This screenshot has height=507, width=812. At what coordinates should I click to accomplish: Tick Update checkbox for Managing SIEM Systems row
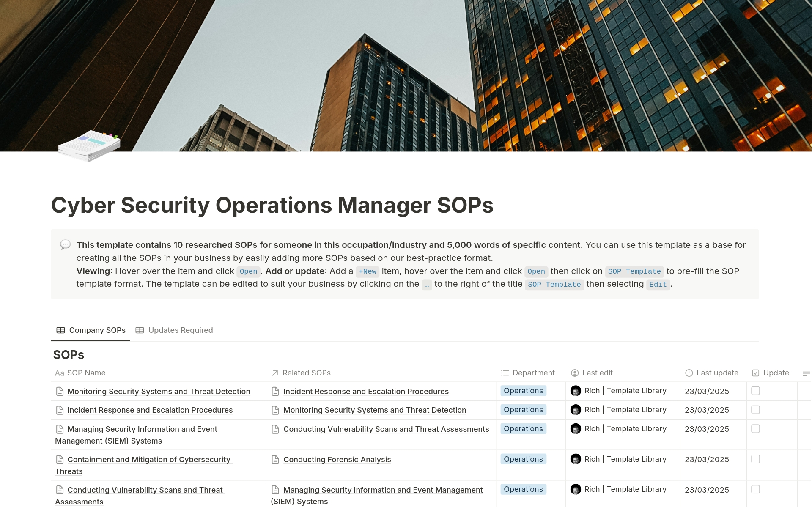point(755,429)
